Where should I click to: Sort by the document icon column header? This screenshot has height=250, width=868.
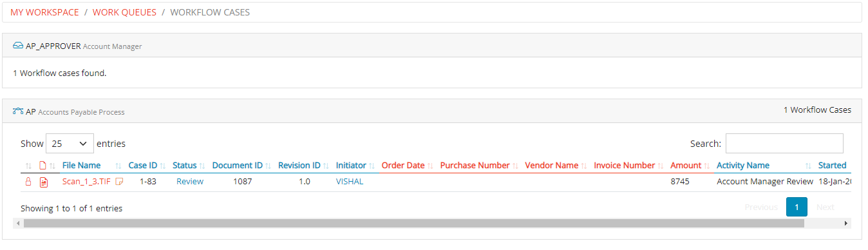click(x=43, y=166)
